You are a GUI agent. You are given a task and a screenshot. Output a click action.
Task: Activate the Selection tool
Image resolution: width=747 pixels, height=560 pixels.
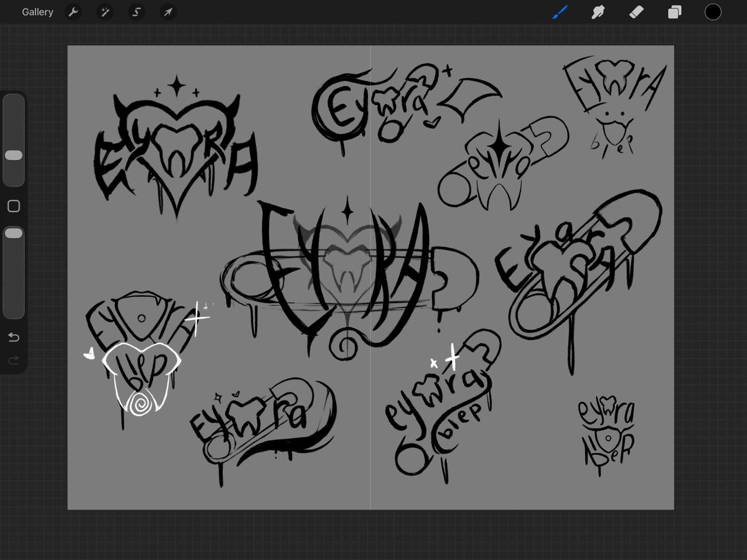pyautogui.click(x=136, y=12)
